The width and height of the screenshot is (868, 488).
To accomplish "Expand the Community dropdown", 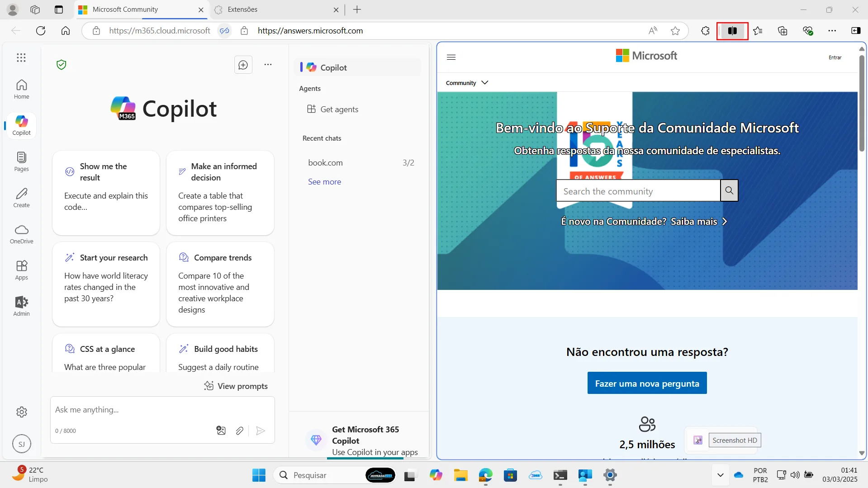I will click(467, 83).
